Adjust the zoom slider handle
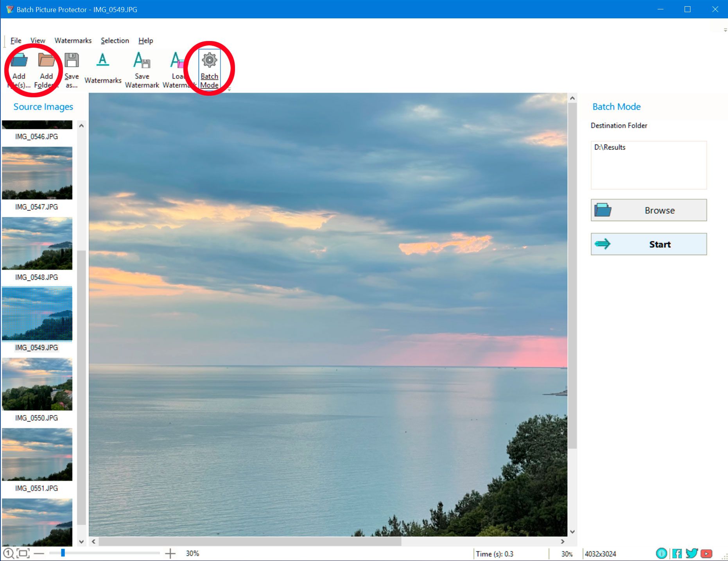The height and width of the screenshot is (561, 728). click(63, 553)
